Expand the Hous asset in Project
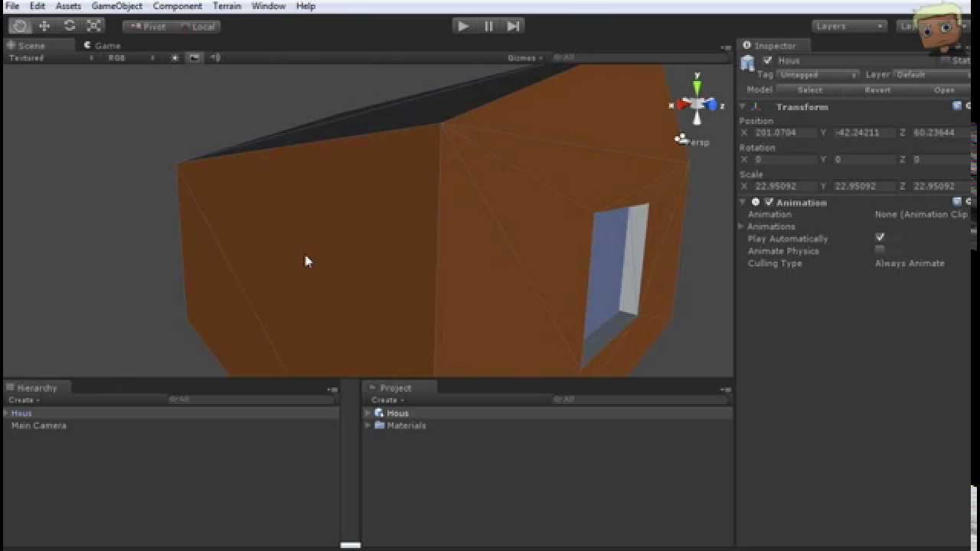Screen dimensions: 980x551 point(367,413)
